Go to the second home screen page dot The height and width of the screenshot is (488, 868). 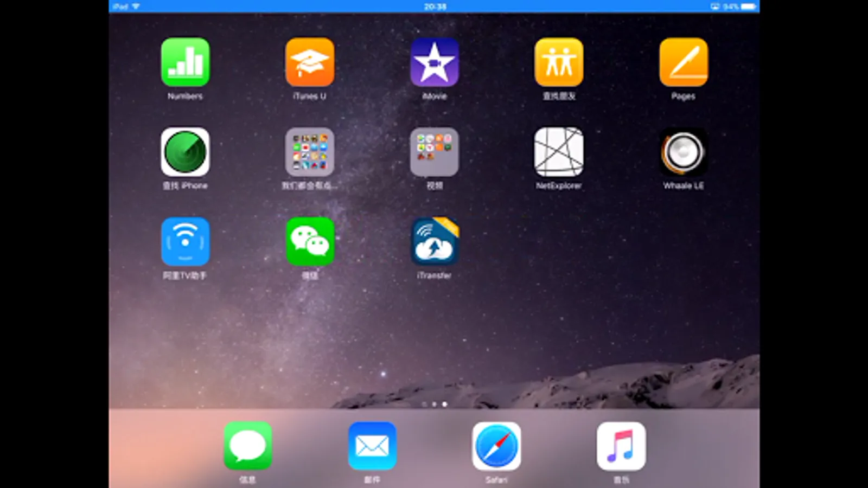tap(434, 404)
